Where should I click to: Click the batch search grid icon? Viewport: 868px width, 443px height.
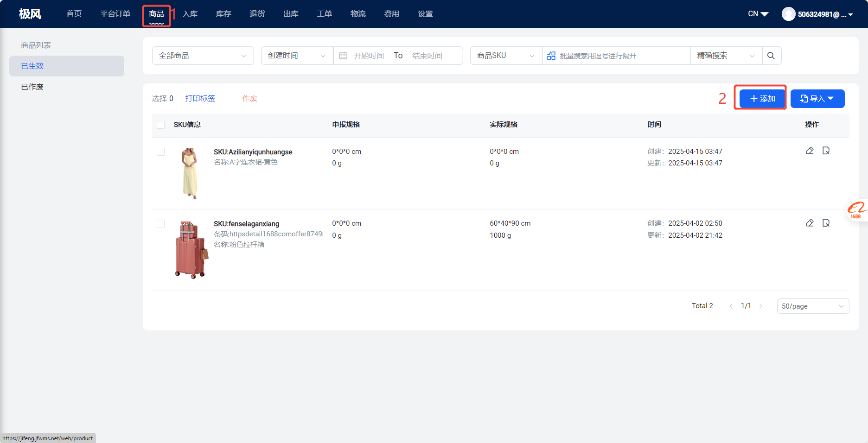[x=551, y=56]
